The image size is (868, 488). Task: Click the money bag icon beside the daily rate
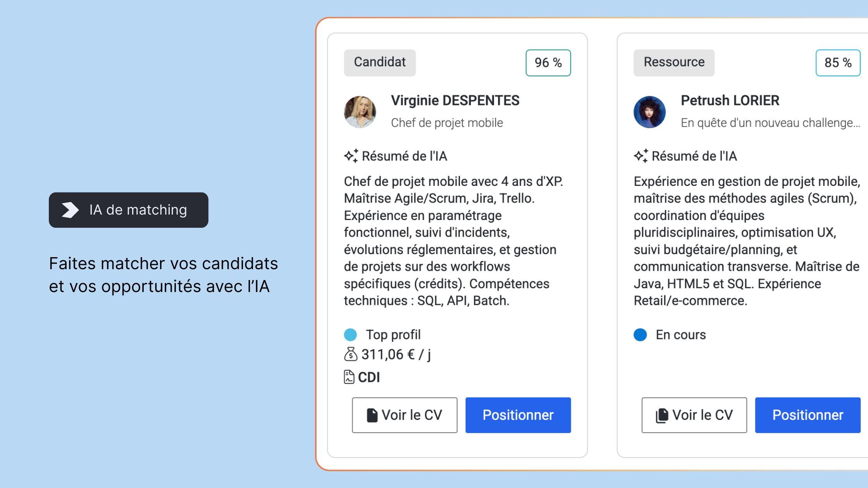click(x=350, y=354)
